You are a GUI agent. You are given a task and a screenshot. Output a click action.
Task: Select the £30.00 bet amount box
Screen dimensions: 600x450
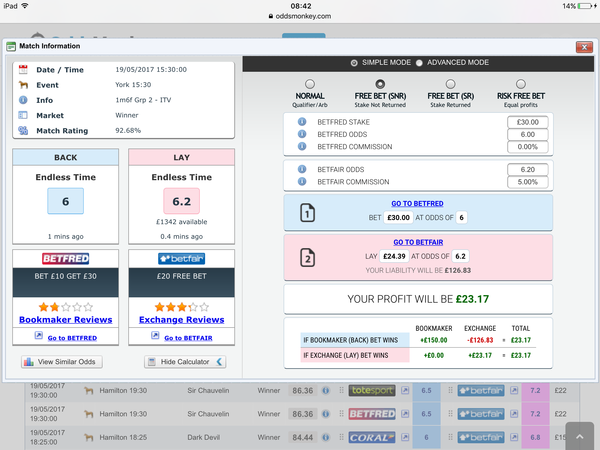[398, 217]
